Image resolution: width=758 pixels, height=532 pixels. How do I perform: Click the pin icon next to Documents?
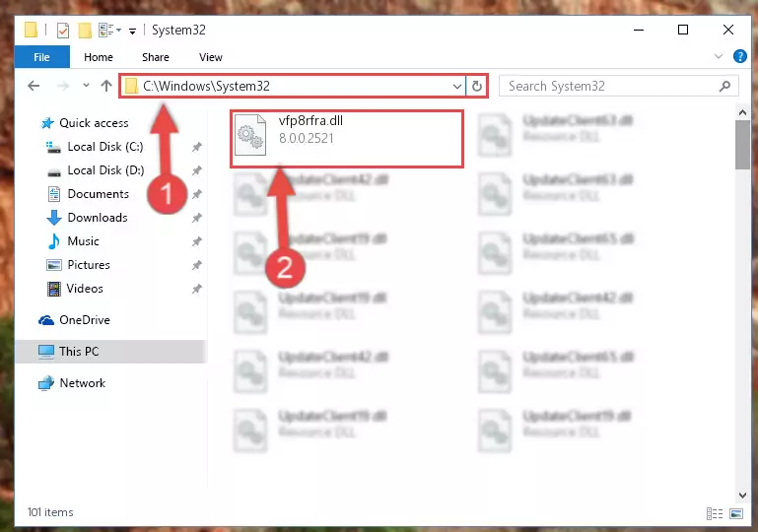pos(197,194)
